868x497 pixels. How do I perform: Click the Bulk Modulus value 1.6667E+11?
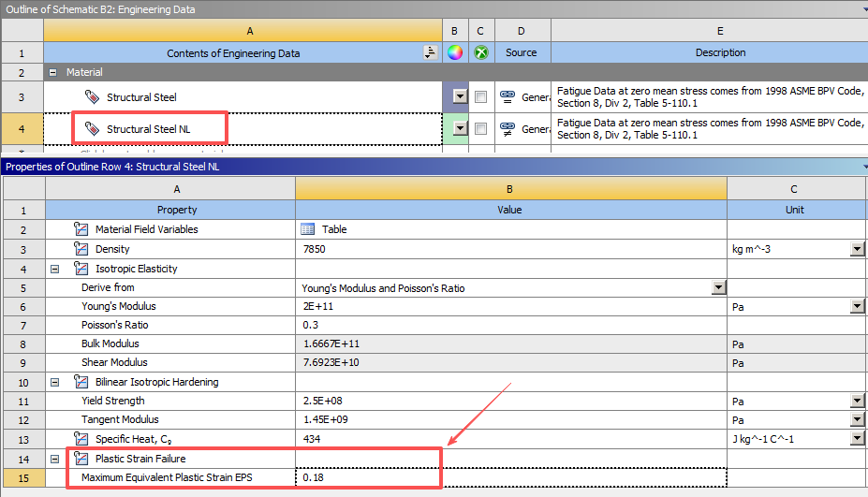[x=331, y=344]
